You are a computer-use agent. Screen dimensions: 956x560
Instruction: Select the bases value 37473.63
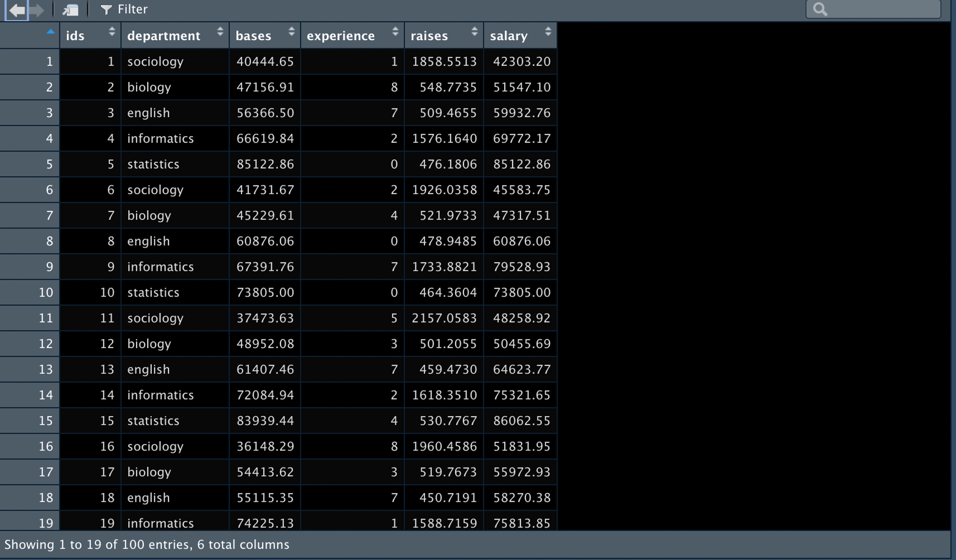pos(265,318)
